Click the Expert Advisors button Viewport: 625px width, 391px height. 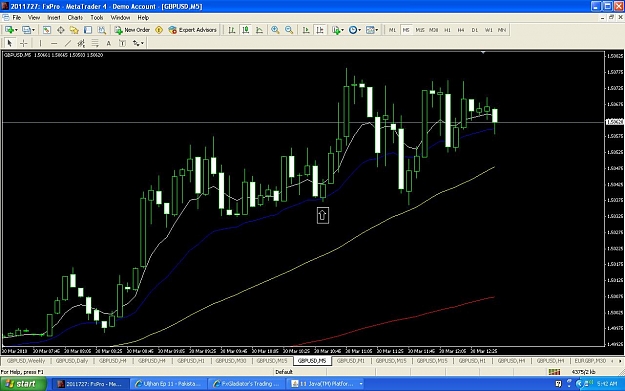[x=193, y=30]
